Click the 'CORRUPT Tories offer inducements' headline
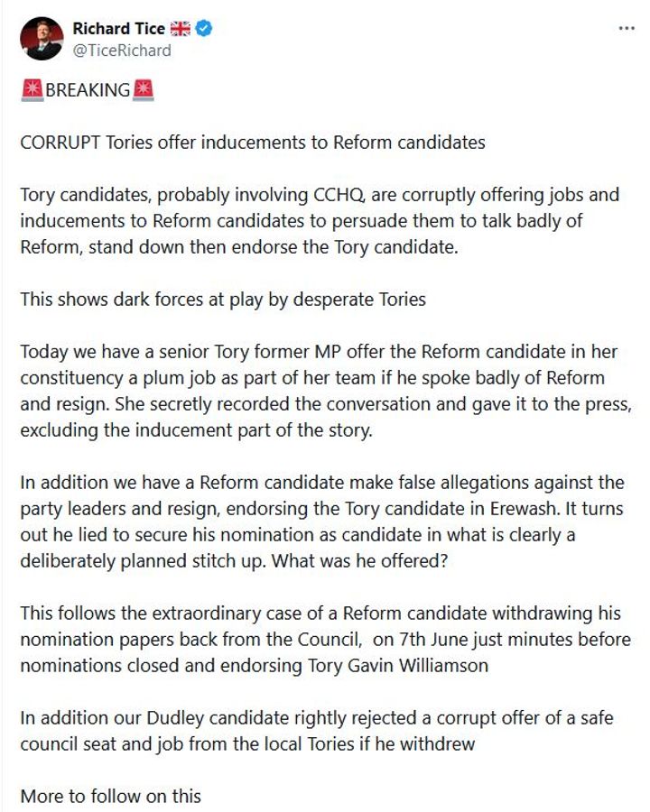 [253, 143]
